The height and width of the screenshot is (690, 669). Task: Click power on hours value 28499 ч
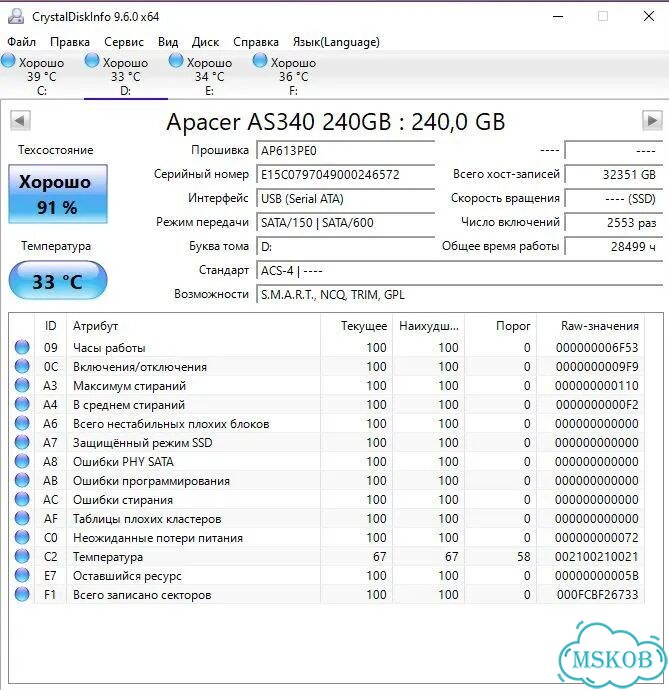click(614, 246)
